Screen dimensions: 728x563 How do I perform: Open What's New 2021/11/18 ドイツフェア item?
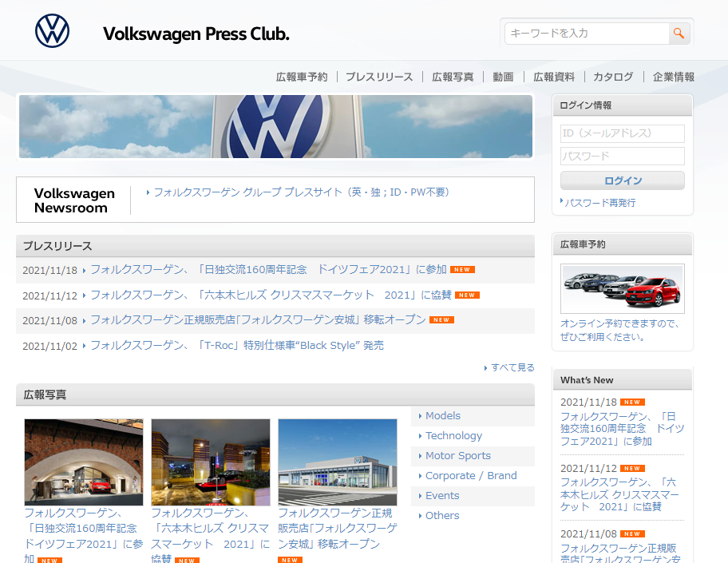click(x=622, y=429)
